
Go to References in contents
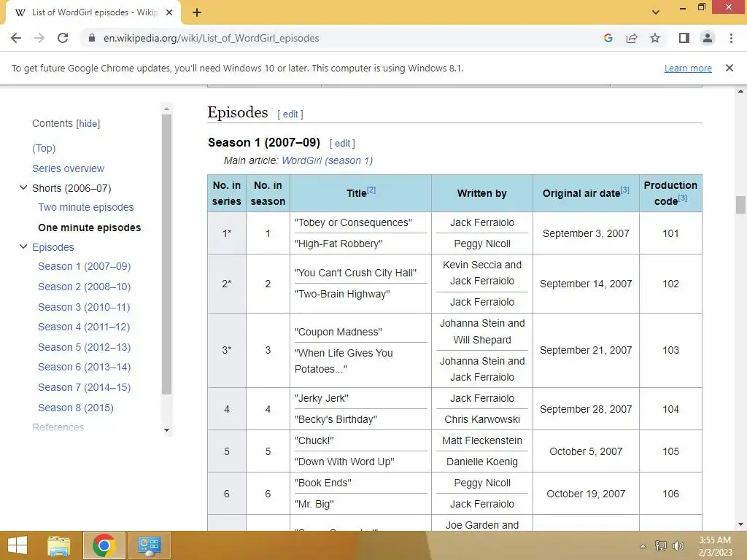click(x=58, y=427)
